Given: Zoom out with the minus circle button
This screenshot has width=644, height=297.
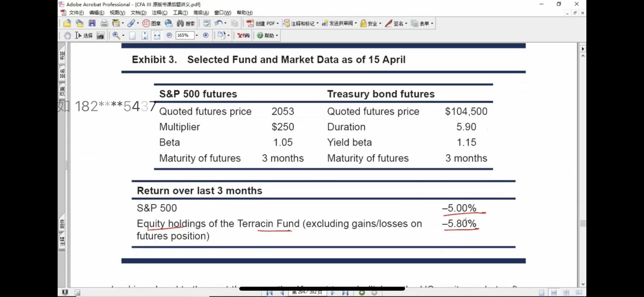Looking at the screenshot, I should coord(169,35).
